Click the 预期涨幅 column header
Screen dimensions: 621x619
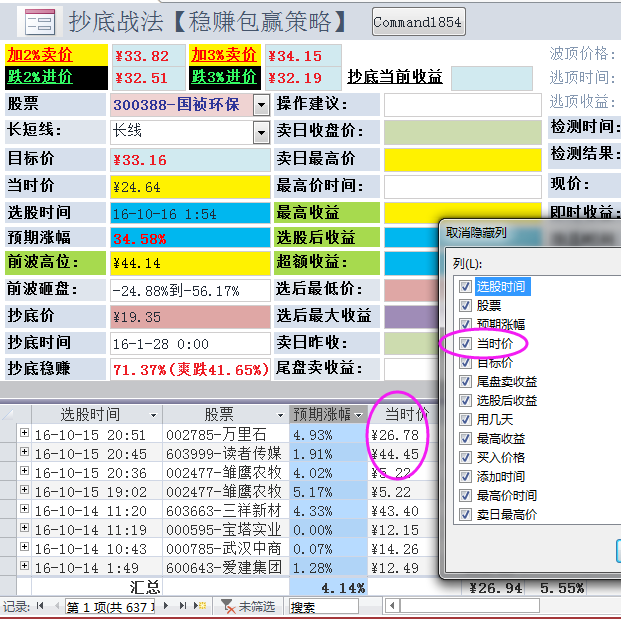tap(318, 414)
